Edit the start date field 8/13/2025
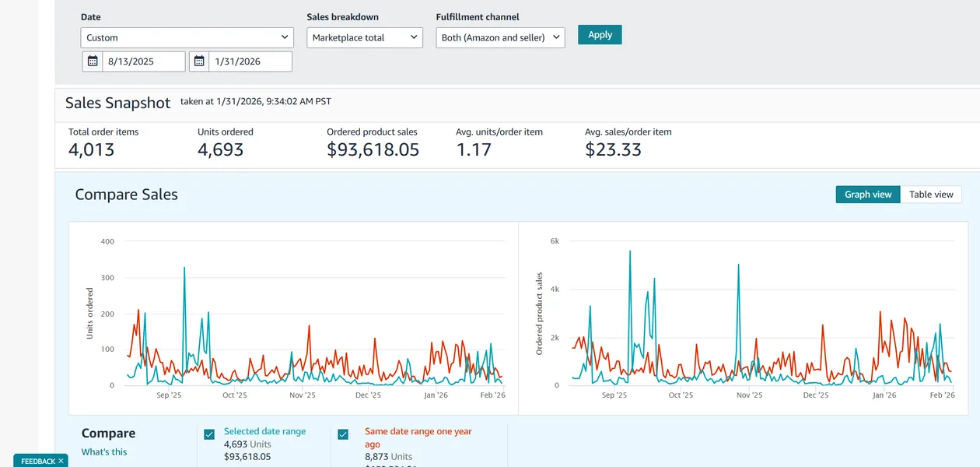The height and width of the screenshot is (467, 980). click(144, 61)
